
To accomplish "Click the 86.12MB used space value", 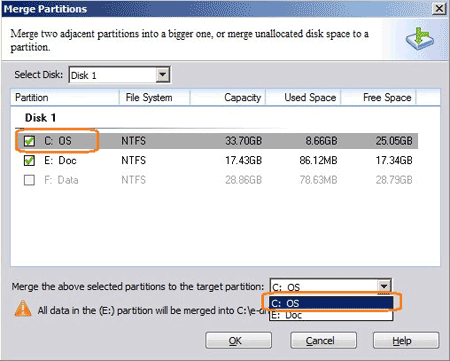I will (x=318, y=161).
